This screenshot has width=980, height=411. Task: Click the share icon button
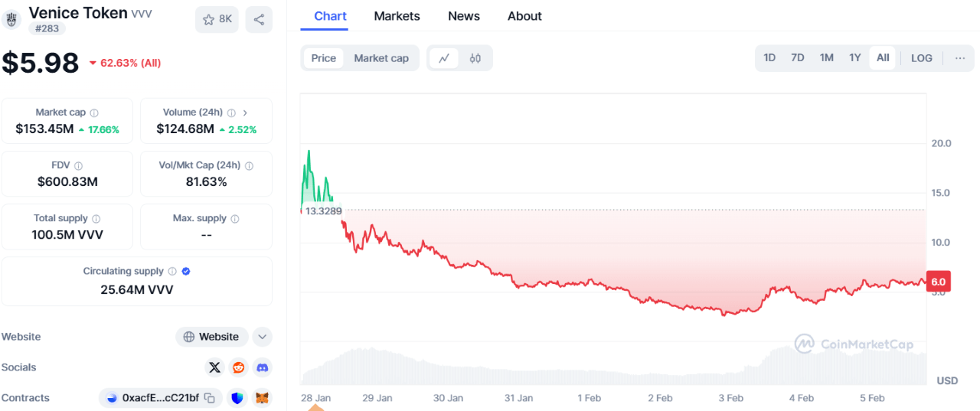tap(259, 20)
